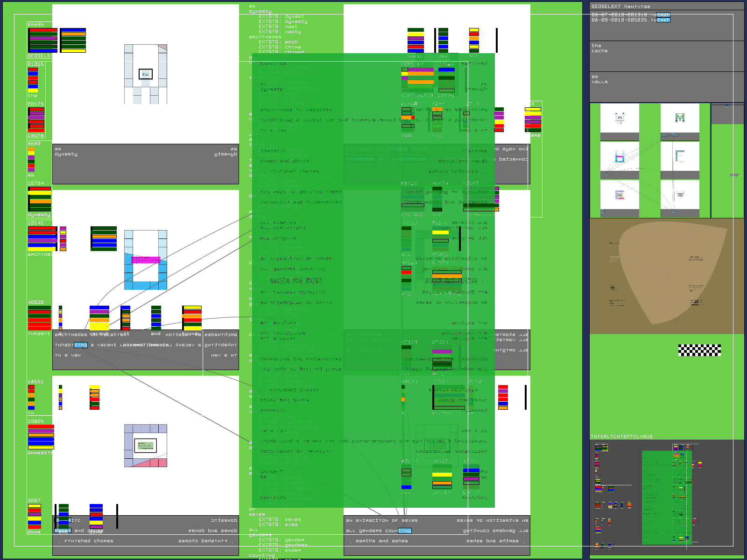
Task: Open the 08-09-2019-205035 file entry
Action: point(630,20)
